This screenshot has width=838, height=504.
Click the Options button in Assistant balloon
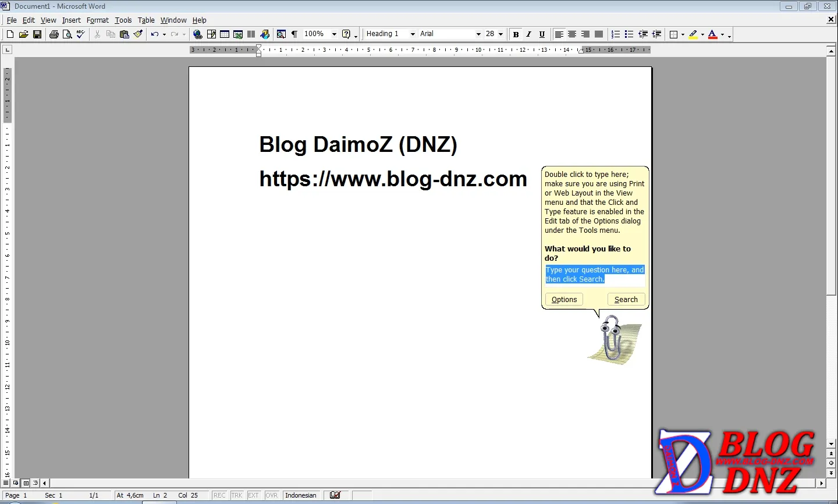click(564, 299)
